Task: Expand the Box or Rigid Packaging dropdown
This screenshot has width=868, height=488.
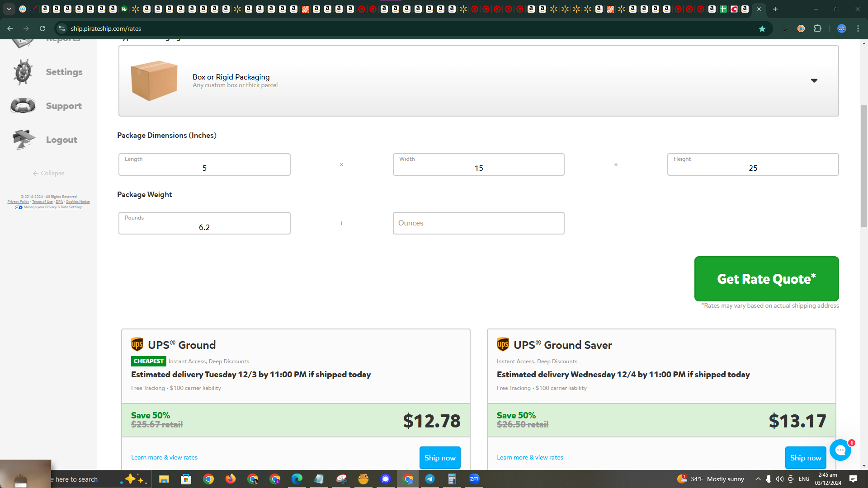Action: tap(814, 81)
